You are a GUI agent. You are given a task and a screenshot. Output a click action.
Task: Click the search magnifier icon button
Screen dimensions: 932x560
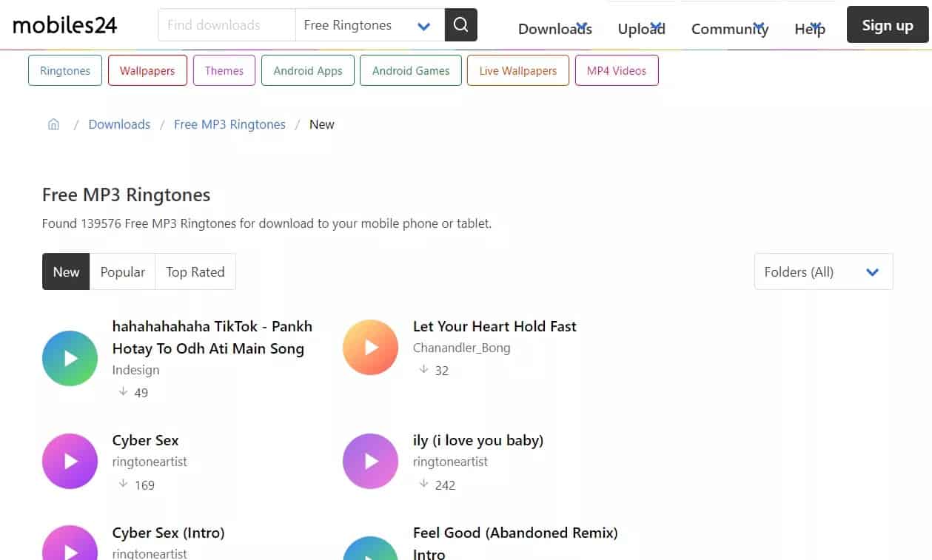460,25
